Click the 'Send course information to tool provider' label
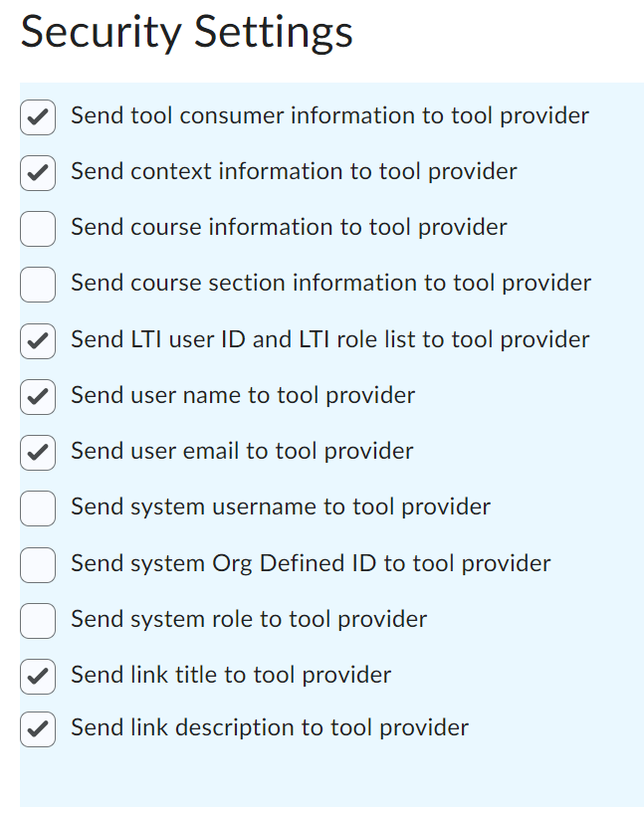 click(289, 227)
